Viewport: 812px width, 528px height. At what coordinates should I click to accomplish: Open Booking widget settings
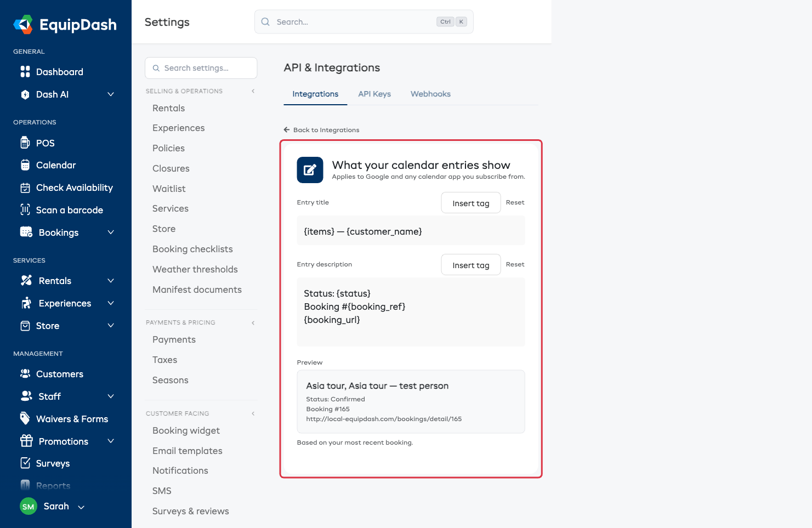(x=186, y=430)
